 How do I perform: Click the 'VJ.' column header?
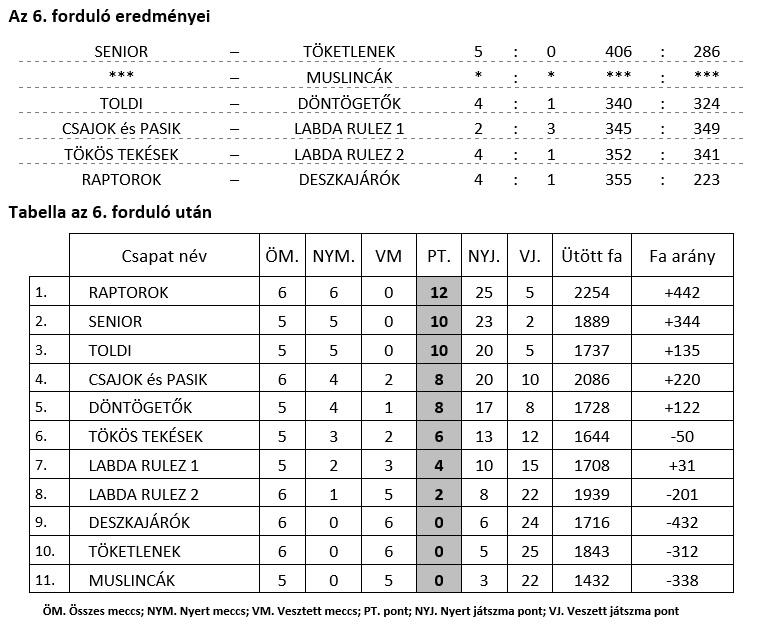click(x=530, y=256)
